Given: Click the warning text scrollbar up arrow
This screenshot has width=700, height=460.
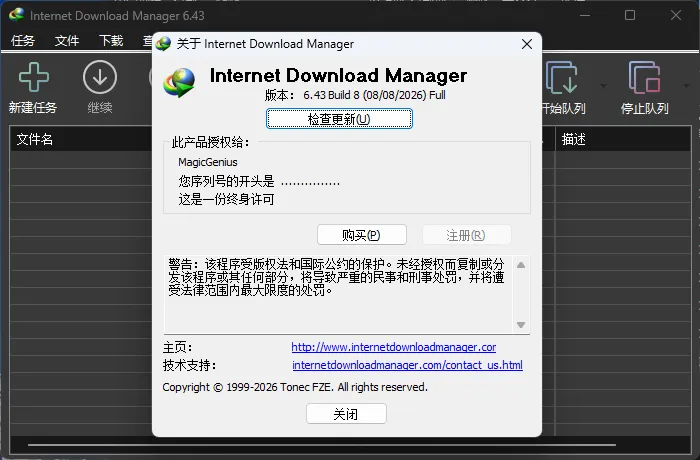Looking at the screenshot, I should point(521,265).
